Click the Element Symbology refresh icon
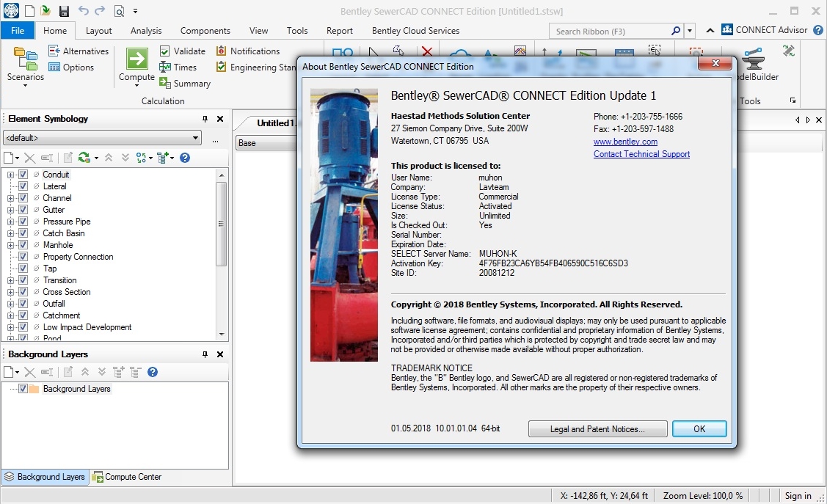 click(84, 158)
